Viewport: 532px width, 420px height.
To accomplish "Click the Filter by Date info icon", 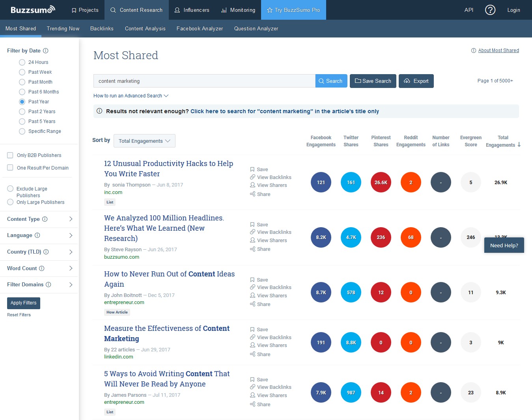I will tap(46, 50).
